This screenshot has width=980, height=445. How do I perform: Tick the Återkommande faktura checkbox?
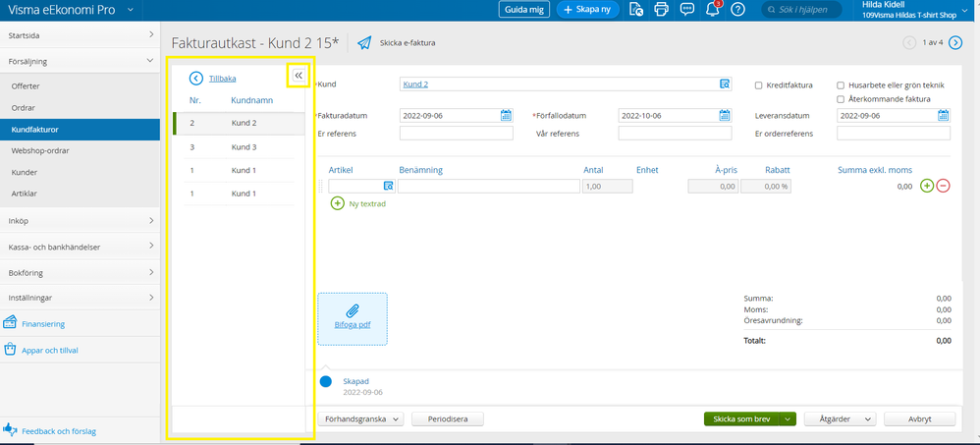841,99
